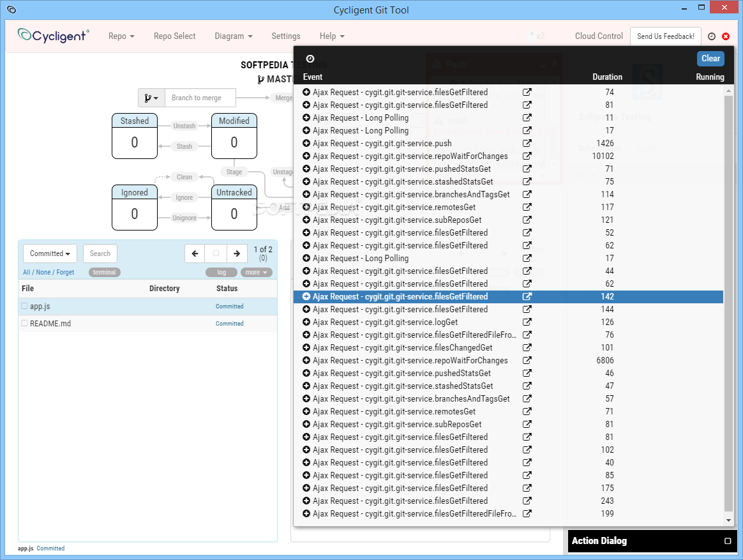The image size is (743, 560).
Task: Open external link for remotesGet 71 row
Action: tap(527, 412)
